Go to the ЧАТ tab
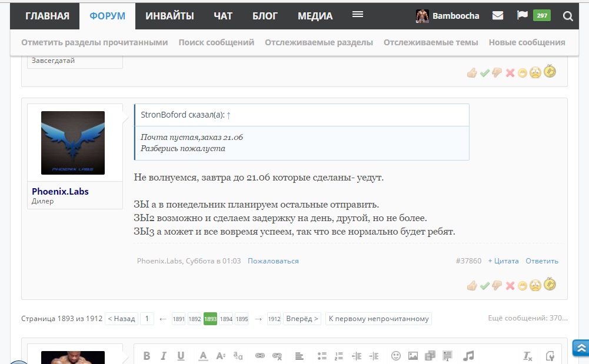Image resolution: width=589 pixels, height=364 pixels. click(x=223, y=16)
